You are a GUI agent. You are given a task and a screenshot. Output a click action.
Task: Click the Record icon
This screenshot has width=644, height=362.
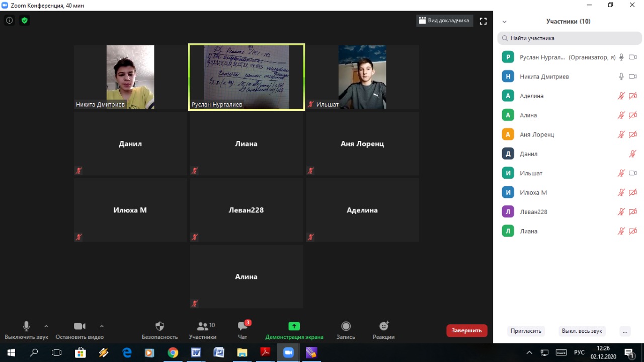[x=346, y=327]
